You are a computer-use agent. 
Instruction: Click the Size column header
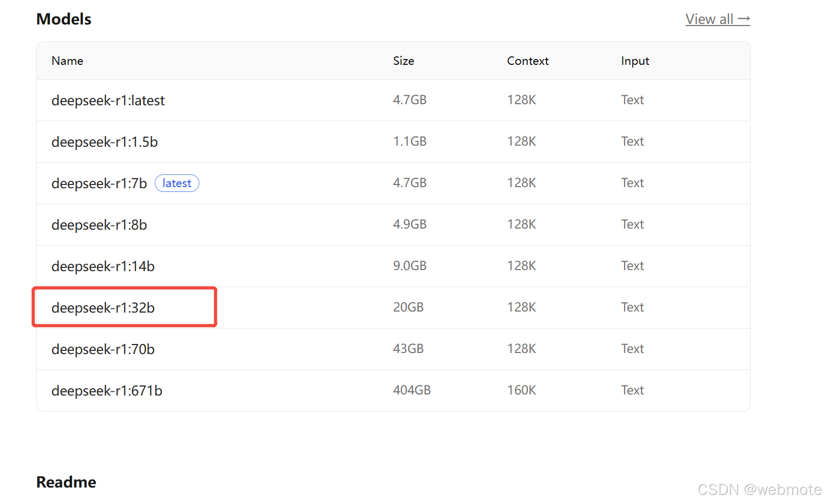pyautogui.click(x=403, y=61)
